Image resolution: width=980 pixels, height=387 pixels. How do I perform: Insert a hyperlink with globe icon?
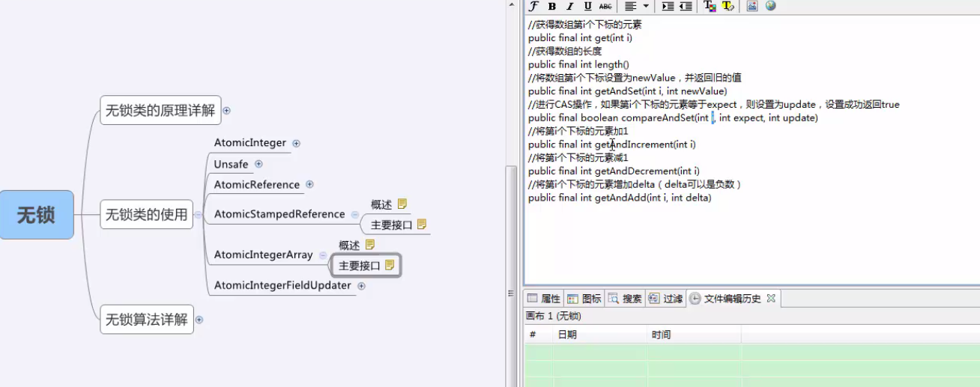point(770,6)
